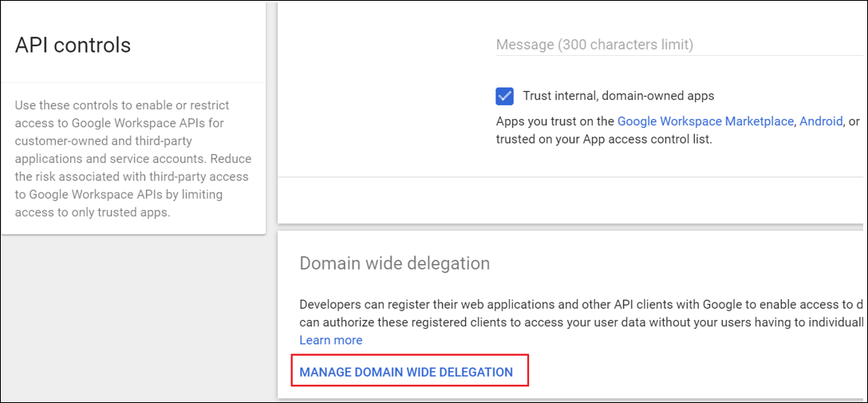
Task: Follow the Android link
Action: pos(821,121)
